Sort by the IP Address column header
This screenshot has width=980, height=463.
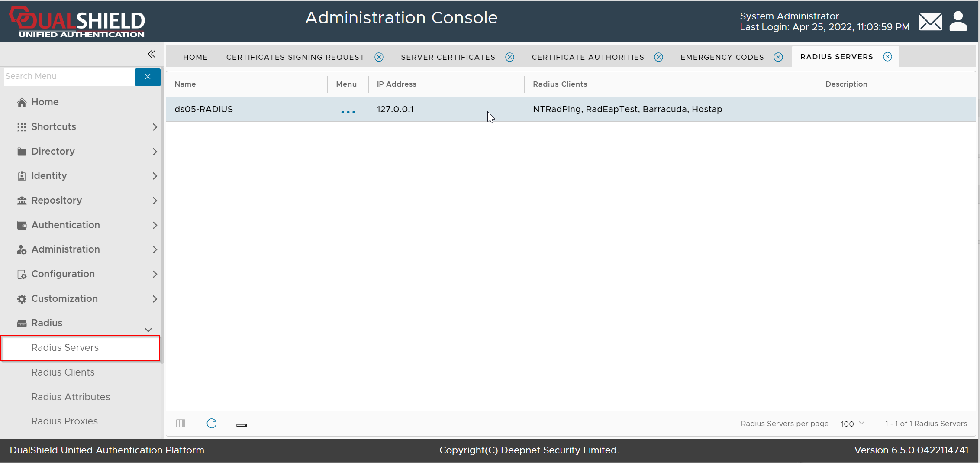click(396, 84)
